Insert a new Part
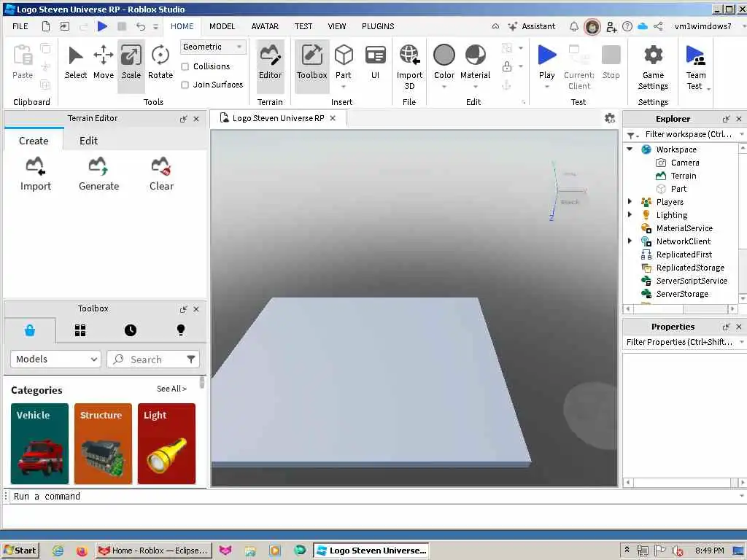The image size is (747, 560). pos(343,61)
